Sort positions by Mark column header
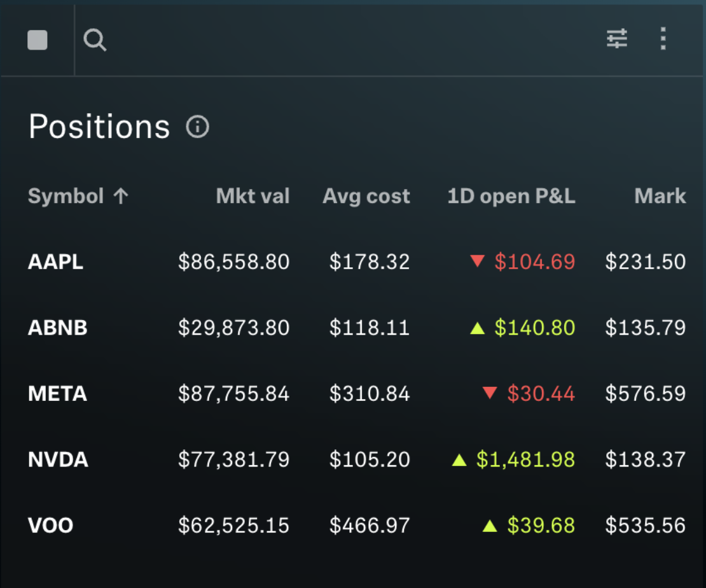This screenshot has width=706, height=588. (x=660, y=196)
